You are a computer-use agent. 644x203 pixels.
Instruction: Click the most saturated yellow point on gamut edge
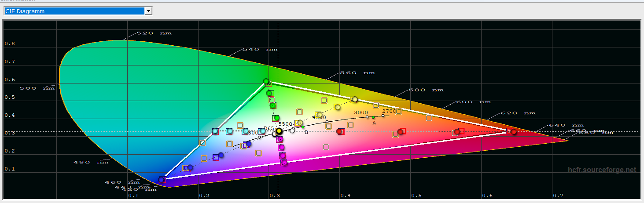coord(355,99)
